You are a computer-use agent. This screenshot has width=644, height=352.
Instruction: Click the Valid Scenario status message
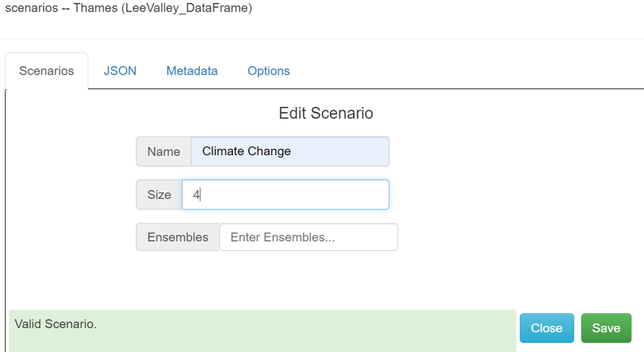(x=55, y=324)
